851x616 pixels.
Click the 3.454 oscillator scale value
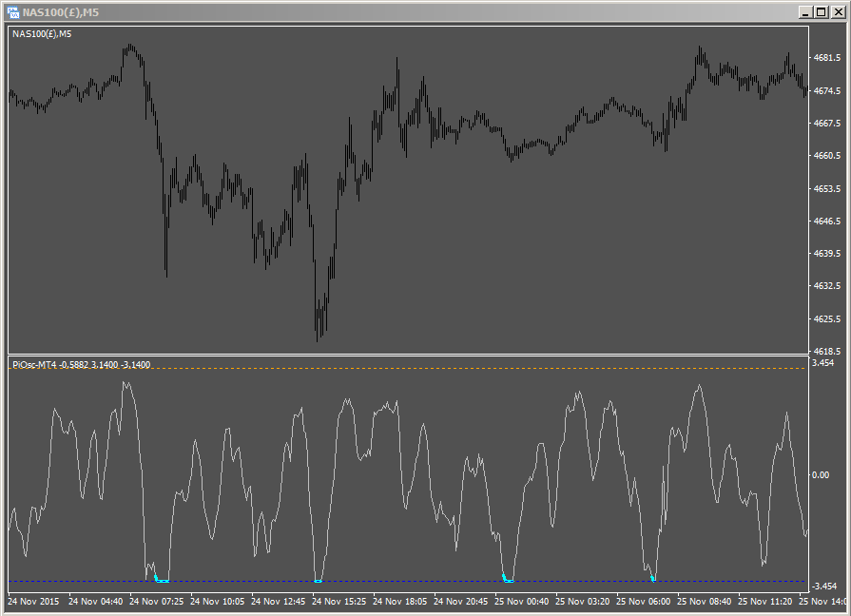click(x=823, y=363)
